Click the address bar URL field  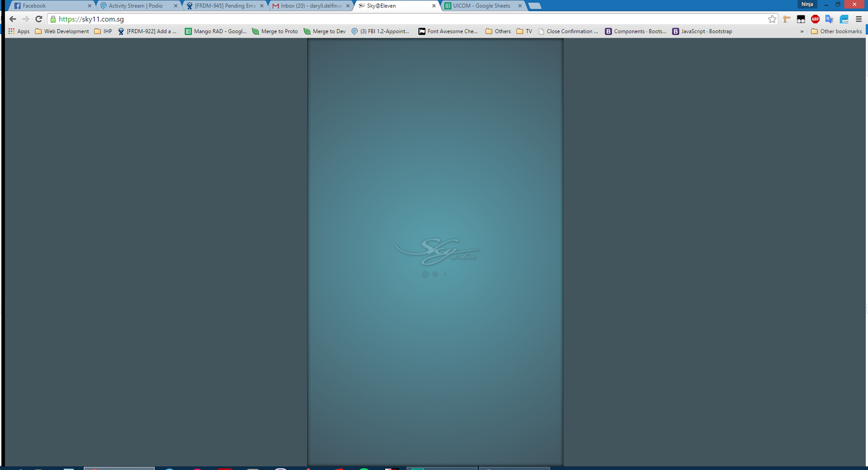tap(412, 19)
